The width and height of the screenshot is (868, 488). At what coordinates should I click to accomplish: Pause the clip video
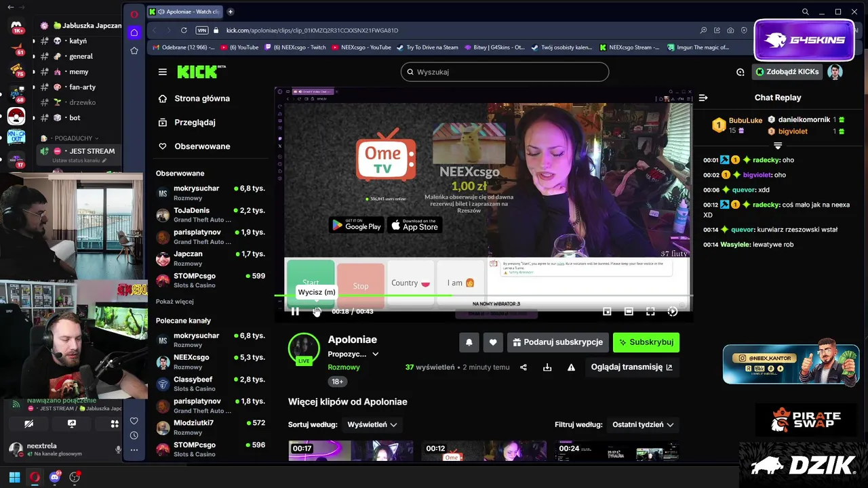pyautogui.click(x=295, y=311)
